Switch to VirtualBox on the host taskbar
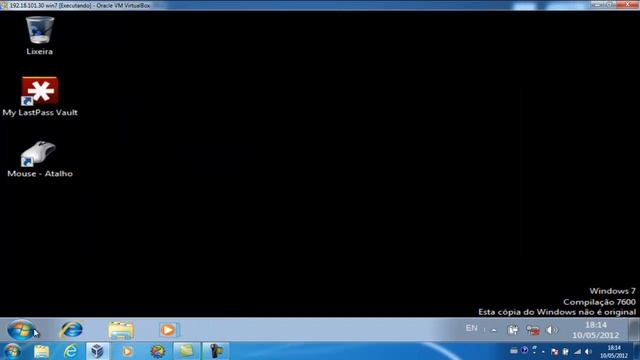The height and width of the screenshot is (360, 640). pyautogui.click(x=97, y=351)
